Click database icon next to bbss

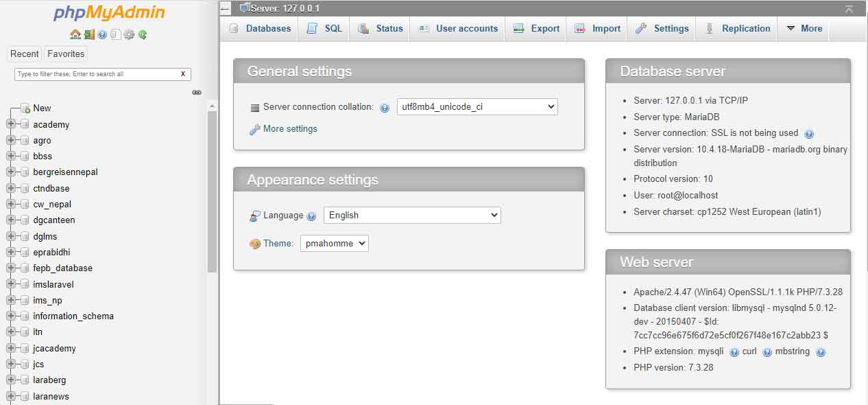coord(25,157)
